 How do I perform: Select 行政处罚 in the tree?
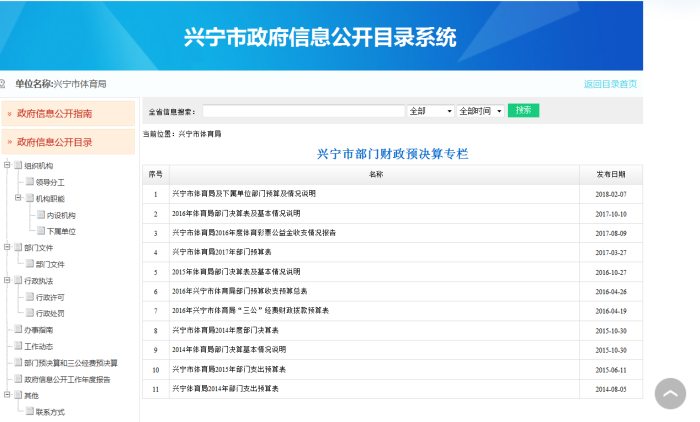click(50, 313)
